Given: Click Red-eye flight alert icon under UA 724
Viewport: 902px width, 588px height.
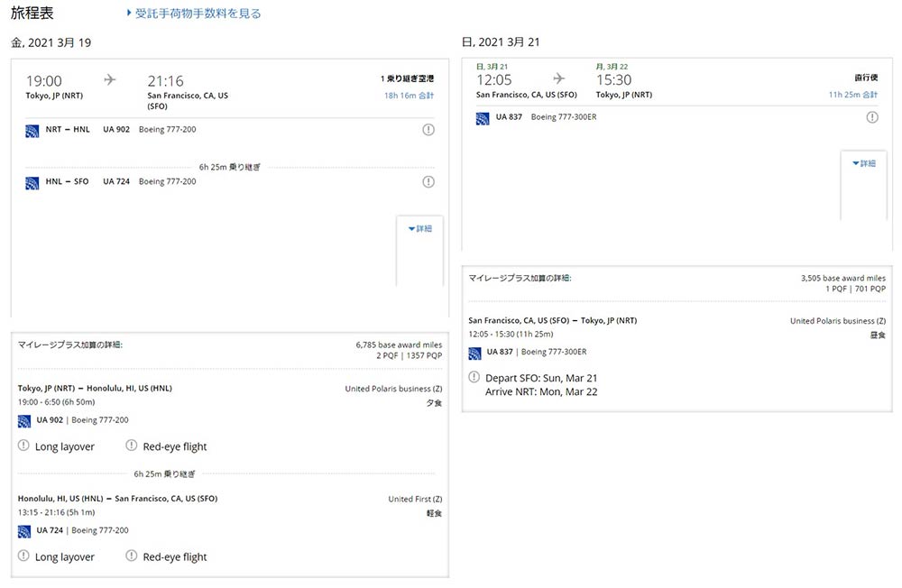Looking at the screenshot, I should [x=131, y=556].
